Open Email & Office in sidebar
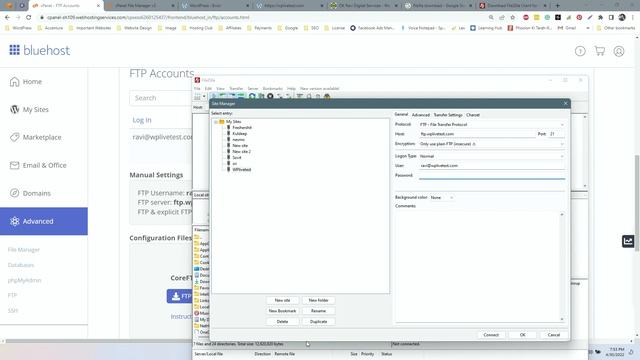Image resolution: width=640 pixels, height=360 pixels. click(x=44, y=165)
